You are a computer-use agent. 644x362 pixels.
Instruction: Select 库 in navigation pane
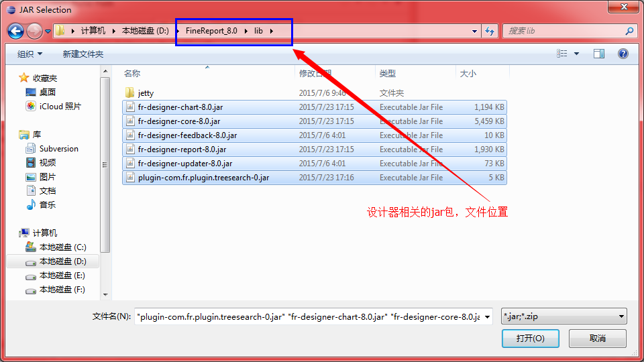[36, 134]
